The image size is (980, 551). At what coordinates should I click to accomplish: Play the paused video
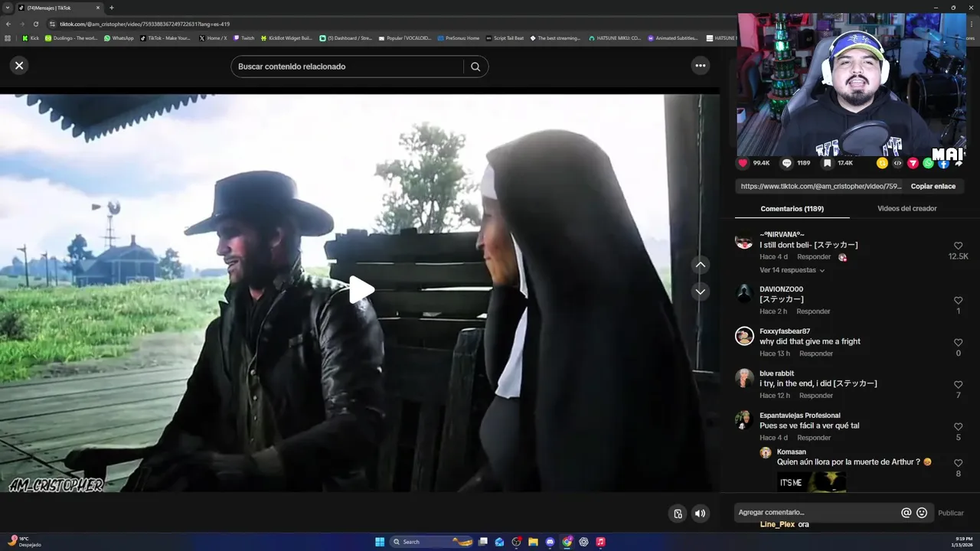(x=361, y=290)
